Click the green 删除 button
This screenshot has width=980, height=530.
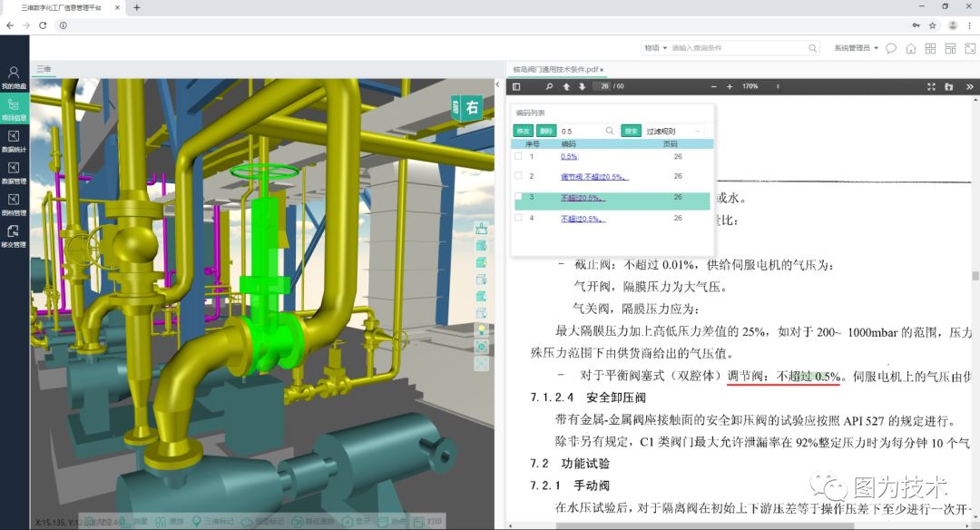[546, 132]
